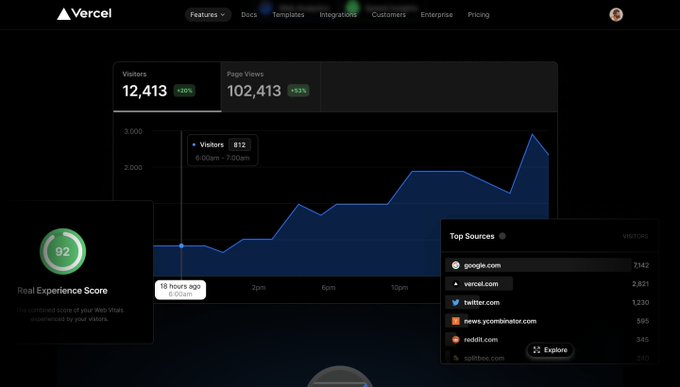Select the Visitors metric tab
This screenshot has height=387, width=680.
pos(167,87)
